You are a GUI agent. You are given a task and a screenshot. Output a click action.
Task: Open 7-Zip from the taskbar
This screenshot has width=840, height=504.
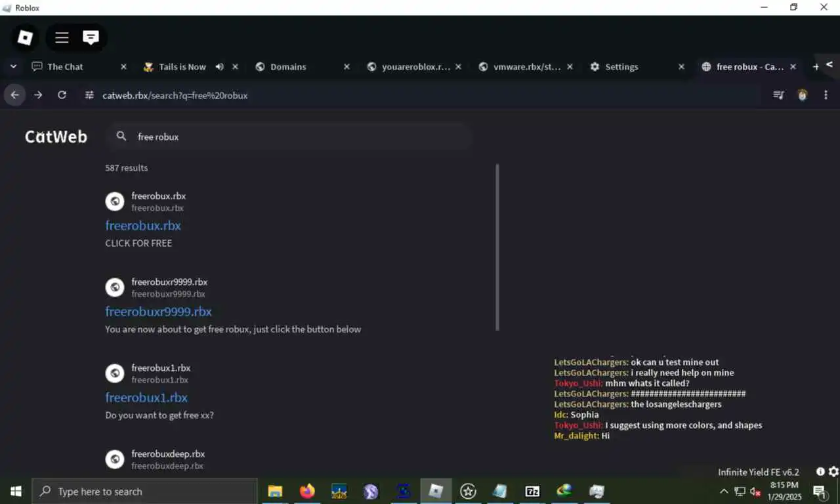532,491
